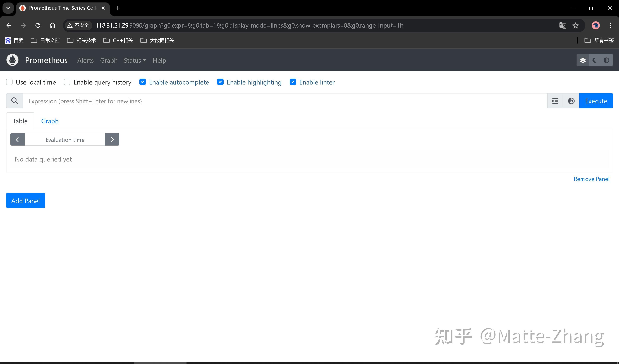
Task: Open the metrics explorer globe icon
Action: click(x=571, y=101)
